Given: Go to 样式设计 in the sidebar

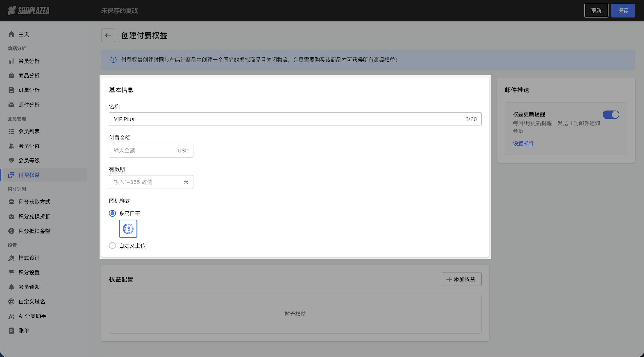Looking at the screenshot, I should (29, 258).
